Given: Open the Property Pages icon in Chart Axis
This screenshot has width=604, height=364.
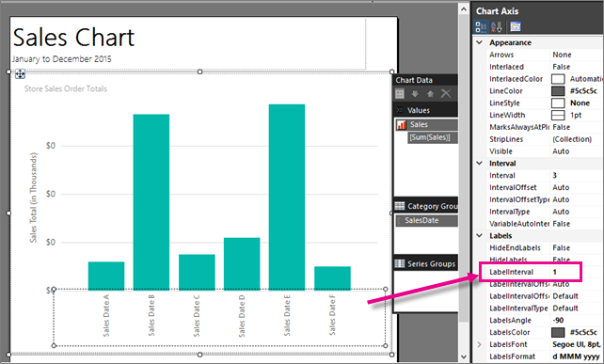Looking at the screenshot, I should tap(516, 26).
